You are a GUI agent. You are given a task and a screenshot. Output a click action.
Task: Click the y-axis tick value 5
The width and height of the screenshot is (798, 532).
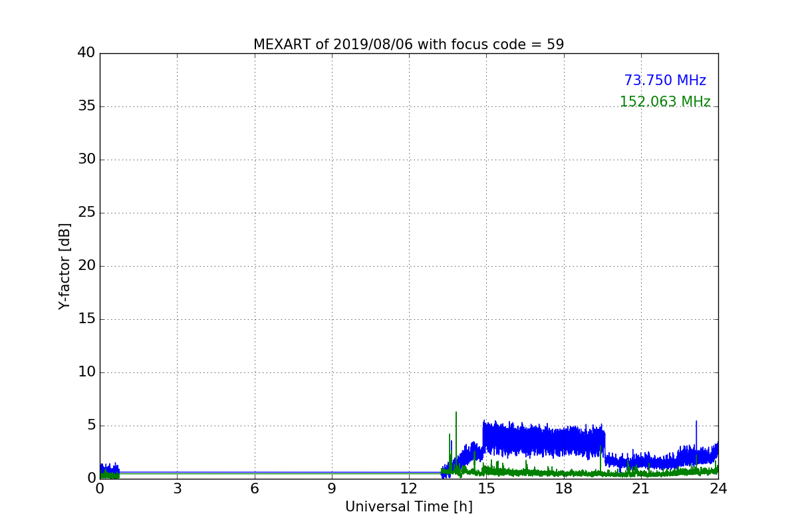pyautogui.click(x=91, y=426)
